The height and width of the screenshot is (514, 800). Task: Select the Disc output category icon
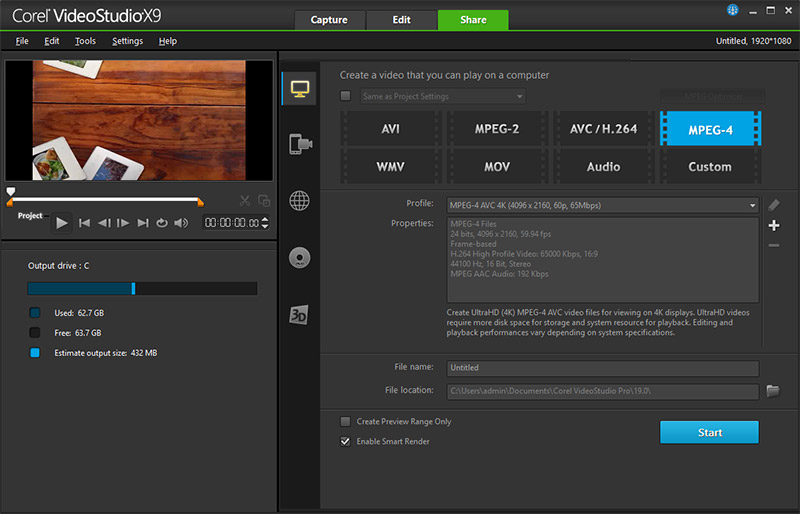click(x=299, y=258)
